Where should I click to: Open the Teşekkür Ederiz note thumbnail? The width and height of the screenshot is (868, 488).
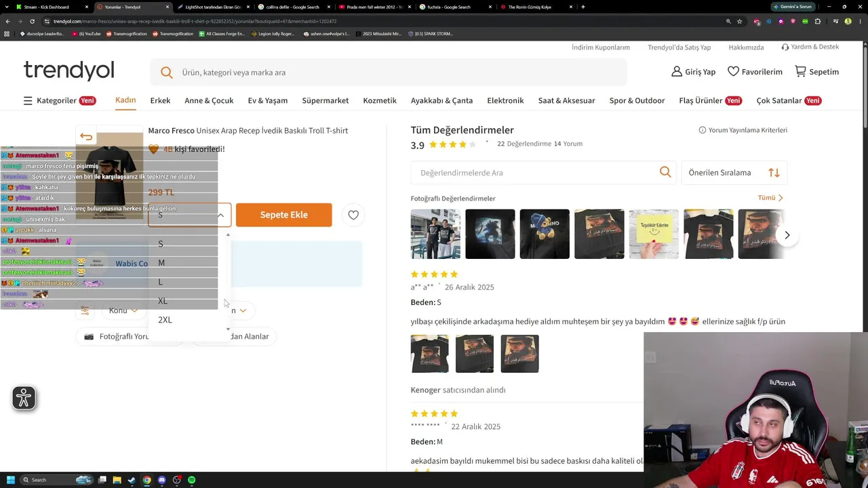pos(654,234)
